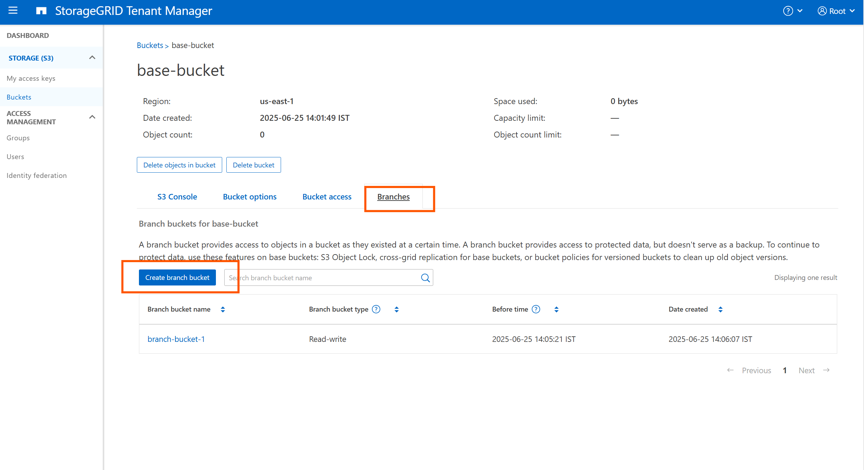
Task: Open the hamburger navigation menu
Action: coord(13,11)
